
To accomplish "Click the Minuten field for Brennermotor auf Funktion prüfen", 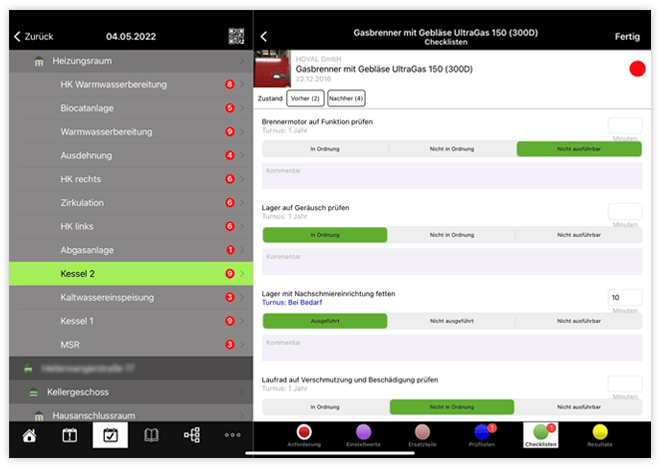I will pyautogui.click(x=625, y=125).
